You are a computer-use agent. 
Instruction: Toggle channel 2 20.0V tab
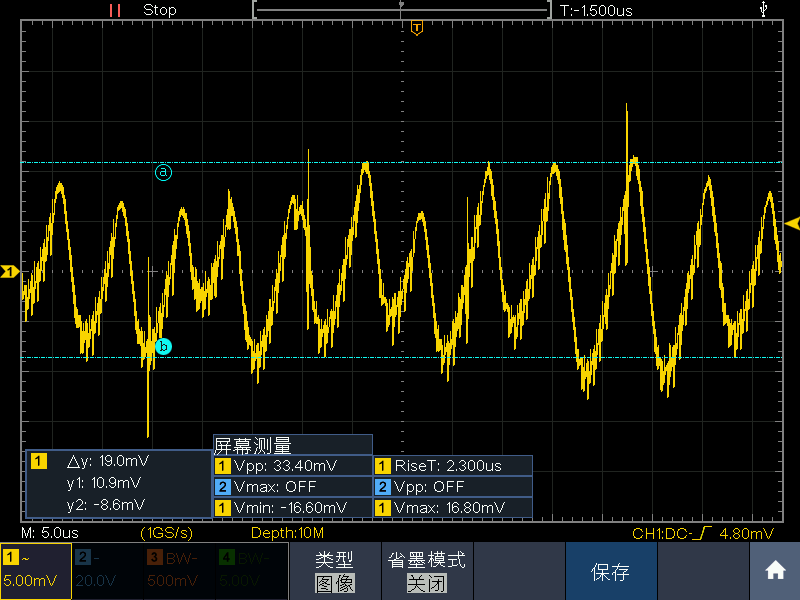(x=108, y=570)
